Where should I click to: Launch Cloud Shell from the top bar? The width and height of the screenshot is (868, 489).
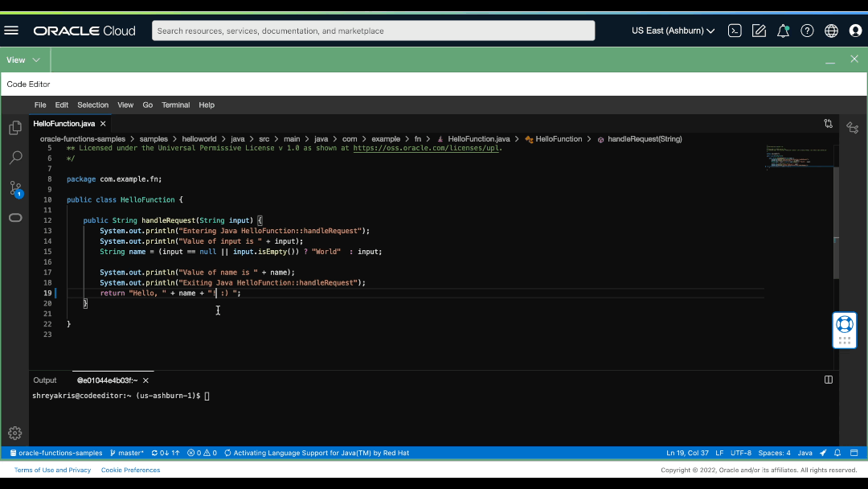coord(735,30)
